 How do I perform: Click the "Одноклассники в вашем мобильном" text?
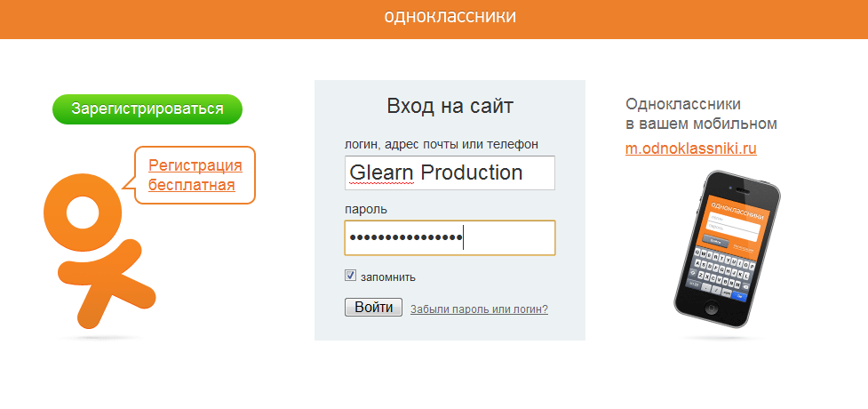pos(701,113)
